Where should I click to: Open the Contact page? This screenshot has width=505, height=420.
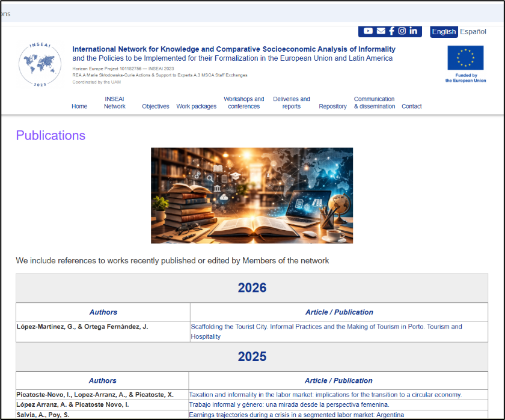coord(411,106)
